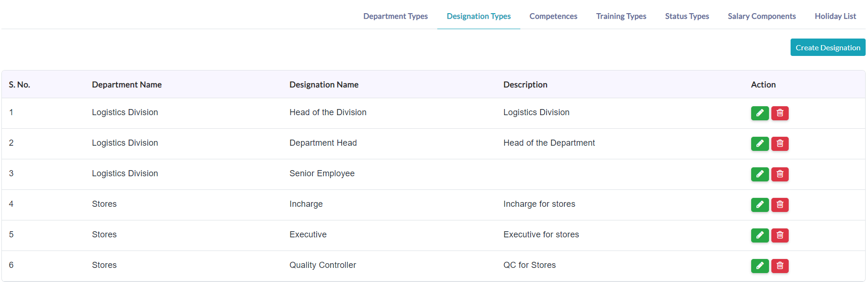This screenshot has width=868, height=282.
Task: Select the 'Quality Controller' cell
Action: [x=323, y=265]
